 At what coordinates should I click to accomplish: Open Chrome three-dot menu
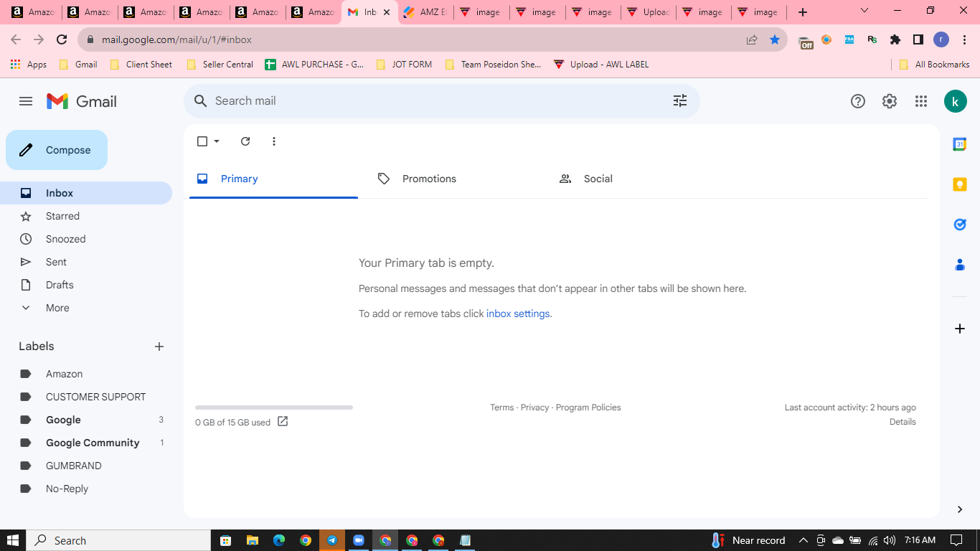(964, 39)
